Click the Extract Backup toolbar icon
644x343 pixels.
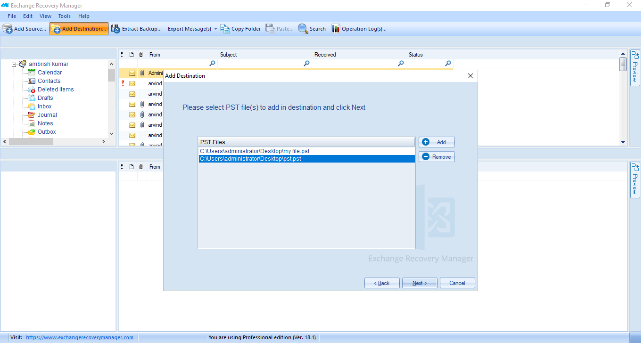(x=116, y=29)
